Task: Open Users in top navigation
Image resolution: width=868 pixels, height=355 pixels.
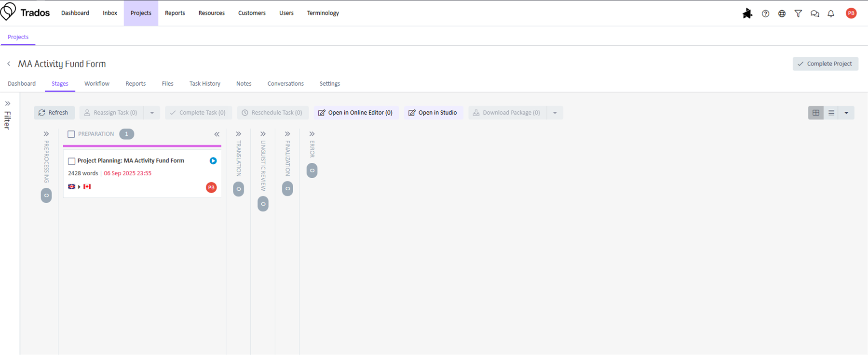Action: (286, 13)
